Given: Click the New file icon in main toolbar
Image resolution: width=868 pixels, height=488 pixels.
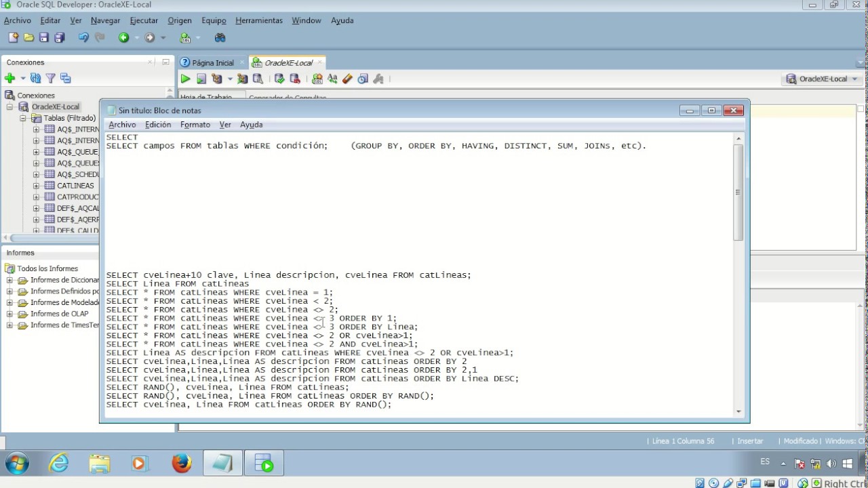Looking at the screenshot, I should point(14,38).
